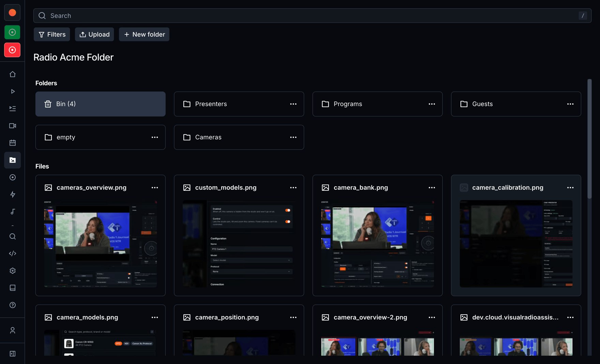The image size is (600, 364).
Task: Open the Bin (4) folder
Action: point(101,104)
